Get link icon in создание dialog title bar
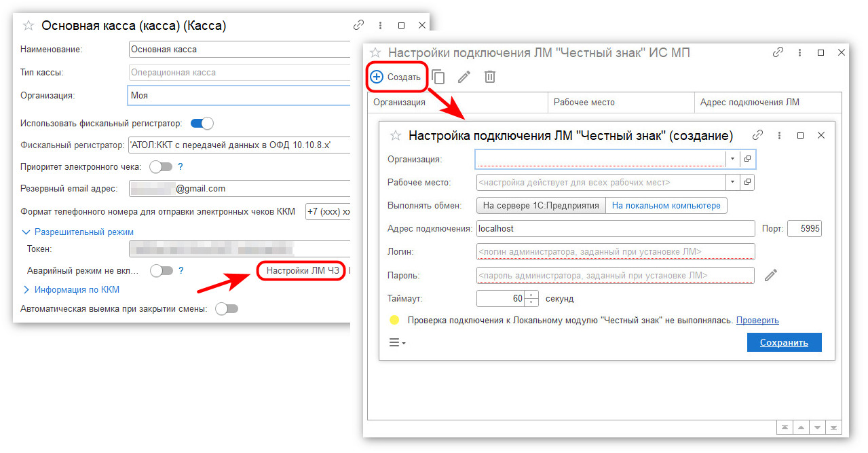Viewport: 868px width, 453px height. [758, 135]
